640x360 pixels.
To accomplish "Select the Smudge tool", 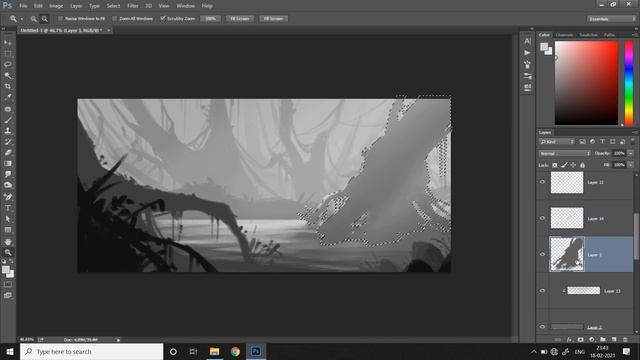I will click(8, 174).
